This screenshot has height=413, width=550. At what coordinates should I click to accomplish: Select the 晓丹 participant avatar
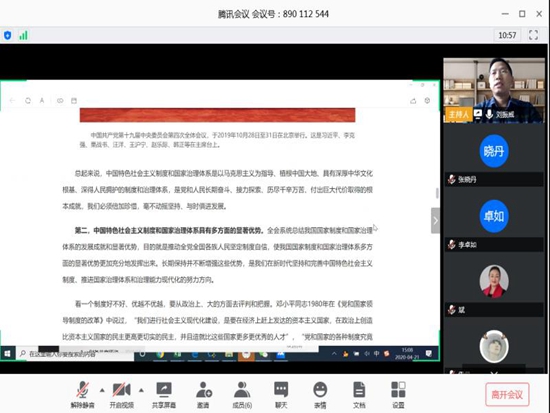(494, 151)
